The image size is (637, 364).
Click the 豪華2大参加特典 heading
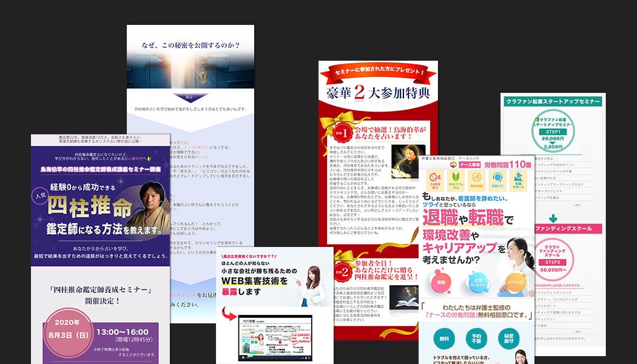click(x=378, y=93)
